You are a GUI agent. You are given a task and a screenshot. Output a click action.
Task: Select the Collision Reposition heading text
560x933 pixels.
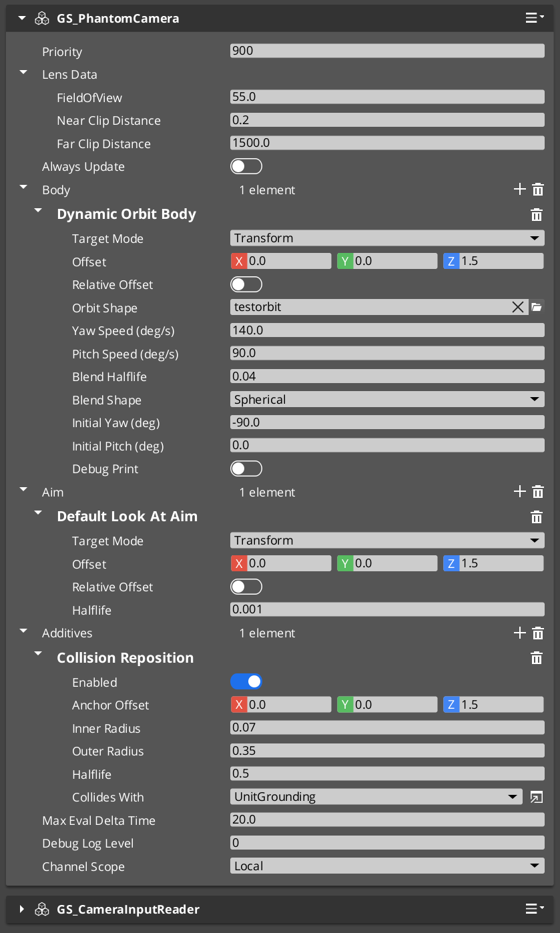coord(125,658)
